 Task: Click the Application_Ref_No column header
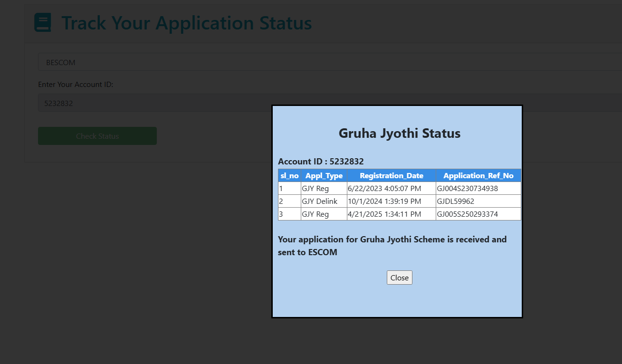point(478,175)
